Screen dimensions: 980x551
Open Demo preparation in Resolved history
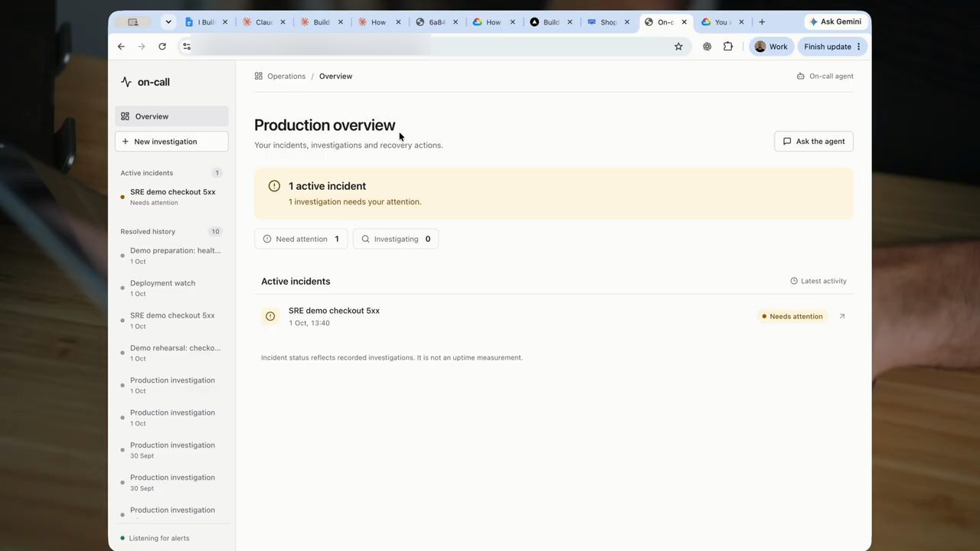[171, 256]
